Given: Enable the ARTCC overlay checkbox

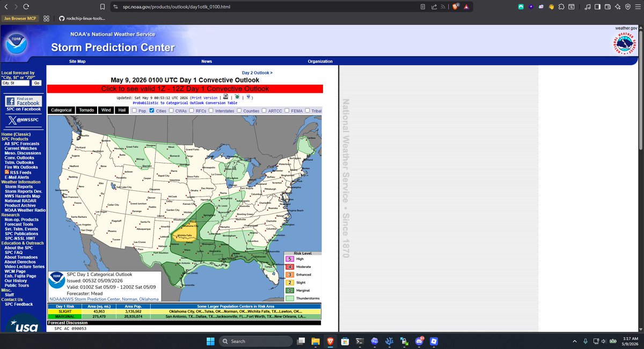Looking at the screenshot, I should 265,110.
